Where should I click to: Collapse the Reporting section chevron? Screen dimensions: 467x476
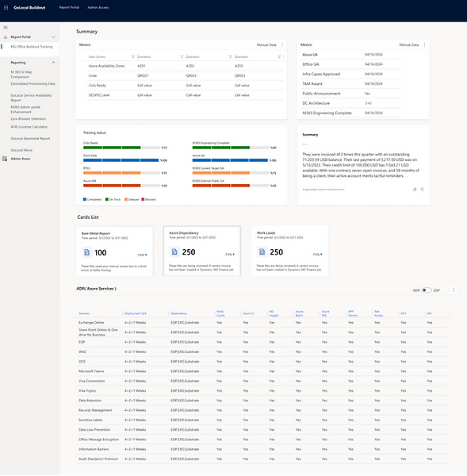[53, 63]
